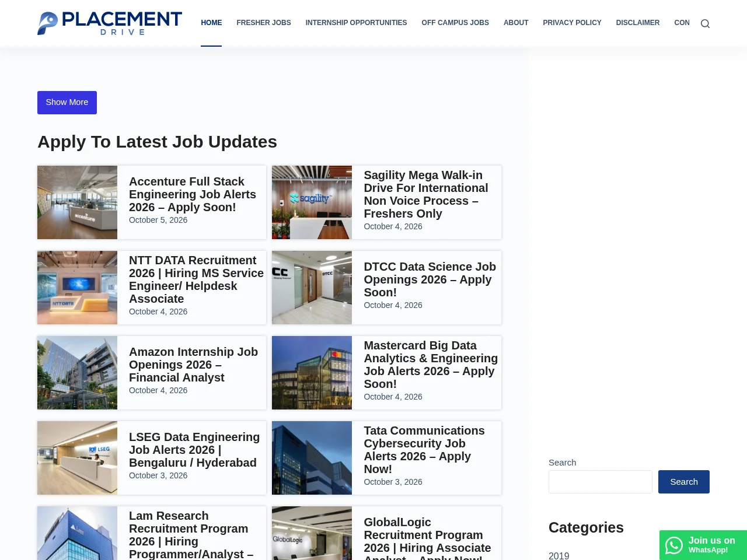Viewport: 747px width, 560px height.
Task: Open Accenture Full Stack Engineering article
Action: pyautogui.click(x=193, y=194)
